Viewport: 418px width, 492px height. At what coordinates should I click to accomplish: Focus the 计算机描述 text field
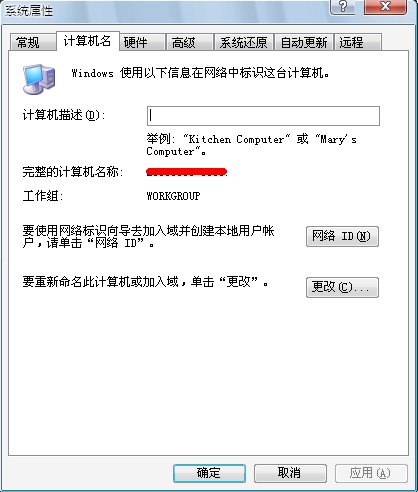263,116
